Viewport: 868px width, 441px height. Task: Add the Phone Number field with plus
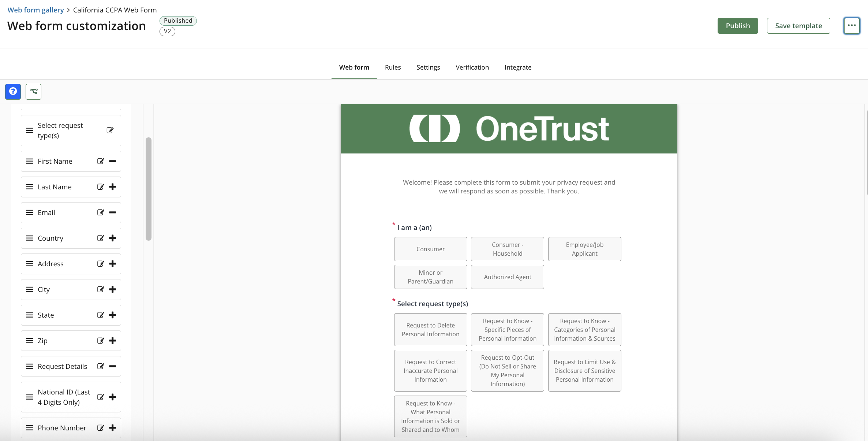tap(113, 428)
